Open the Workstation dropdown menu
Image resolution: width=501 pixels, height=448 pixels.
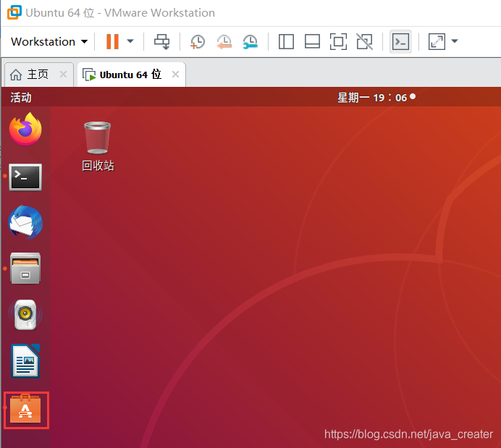[49, 41]
